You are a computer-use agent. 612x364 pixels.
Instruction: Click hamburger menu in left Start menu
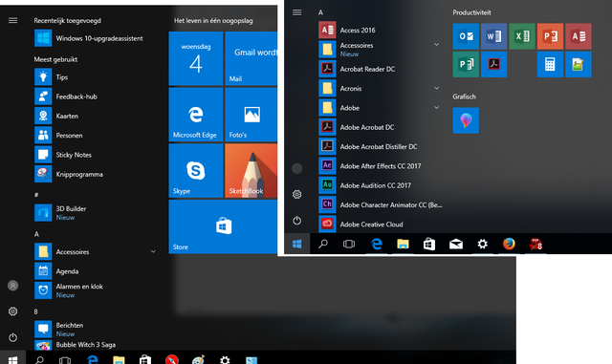coord(12,20)
